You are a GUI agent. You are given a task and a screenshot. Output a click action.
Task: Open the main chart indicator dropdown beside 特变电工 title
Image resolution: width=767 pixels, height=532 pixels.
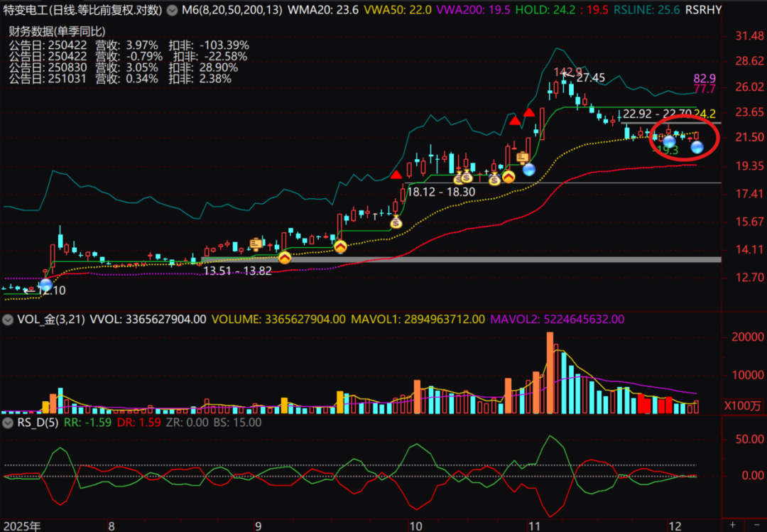[172, 10]
